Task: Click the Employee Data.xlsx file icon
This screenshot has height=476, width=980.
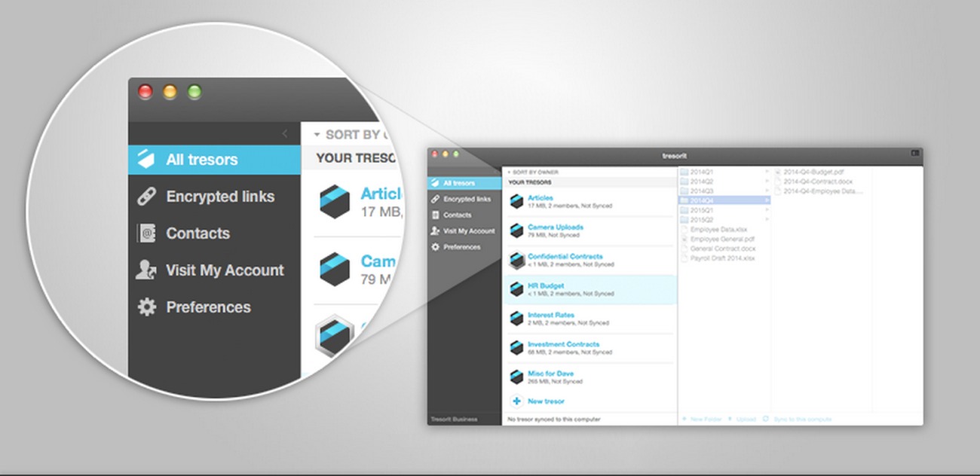Action: point(684,229)
